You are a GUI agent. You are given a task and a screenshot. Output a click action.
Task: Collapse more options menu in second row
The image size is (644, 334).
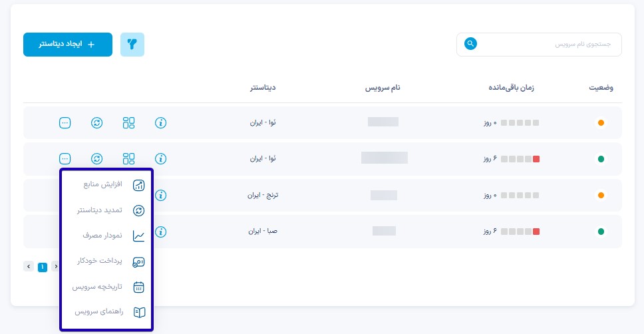point(65,158)
